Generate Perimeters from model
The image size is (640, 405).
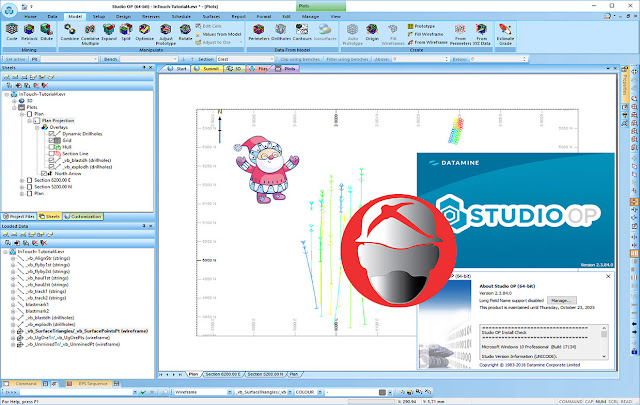tap(259, 32)
